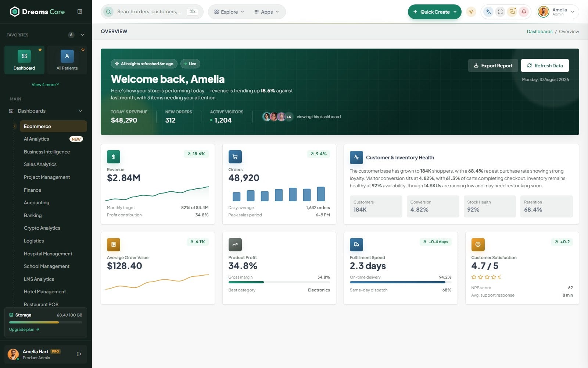Click the Customer & Inventory Health pulse icon

click(356, 158)
